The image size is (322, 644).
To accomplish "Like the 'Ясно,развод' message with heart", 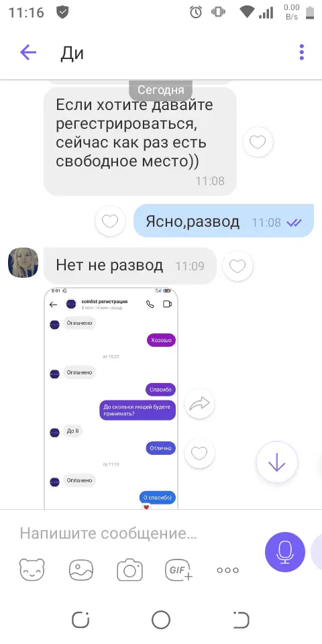I will [110, 221].
